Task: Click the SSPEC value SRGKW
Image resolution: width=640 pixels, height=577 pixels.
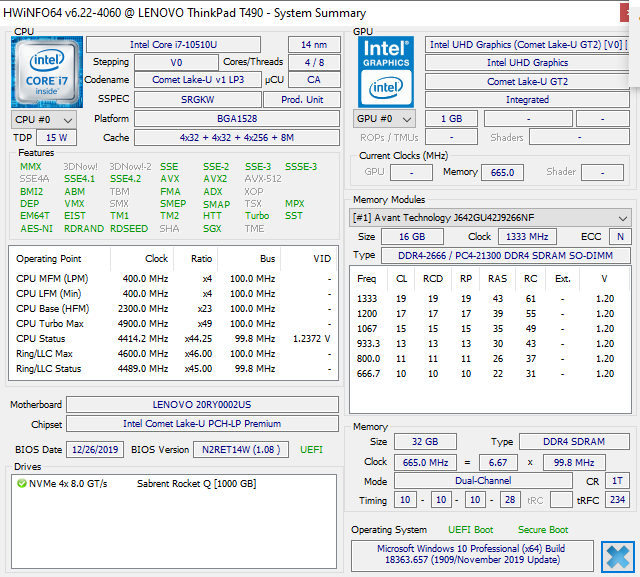Action: (198, 99)
